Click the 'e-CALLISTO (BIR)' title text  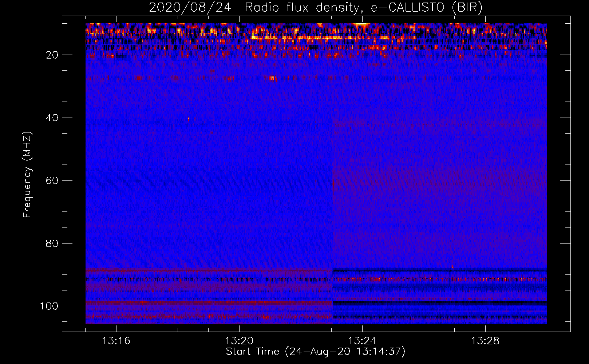427,8
